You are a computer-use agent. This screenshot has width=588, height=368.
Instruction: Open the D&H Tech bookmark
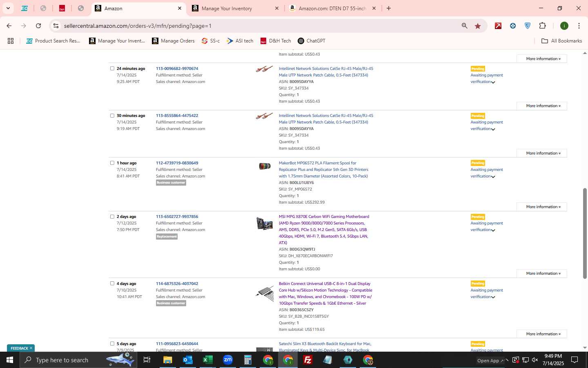(276, 41)
